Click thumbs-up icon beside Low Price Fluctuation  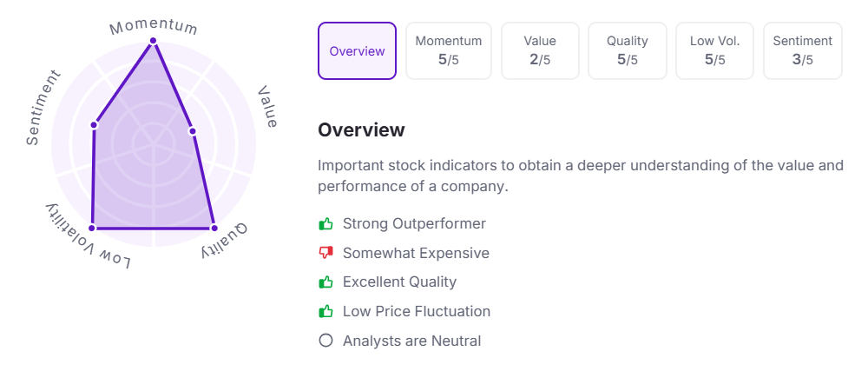pyautogui.click(x=326, y=311)
